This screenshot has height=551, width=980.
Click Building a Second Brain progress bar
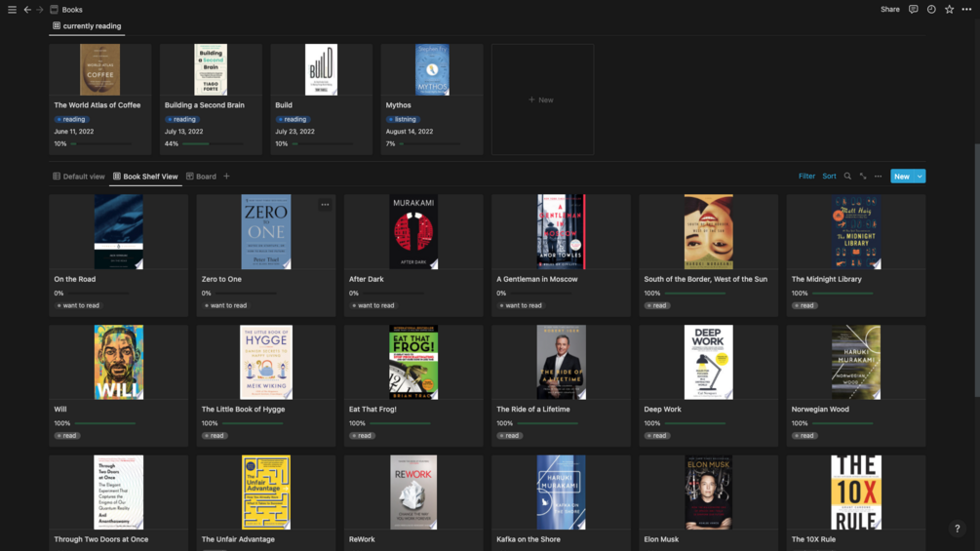pyautogui.click(x=212, y=143)
